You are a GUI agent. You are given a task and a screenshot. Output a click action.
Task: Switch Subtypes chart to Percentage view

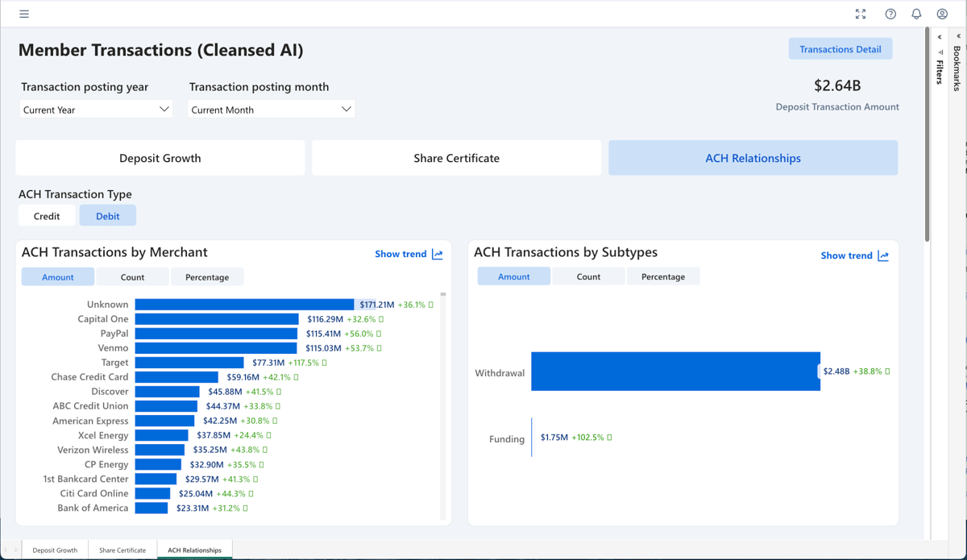point(662,276)
